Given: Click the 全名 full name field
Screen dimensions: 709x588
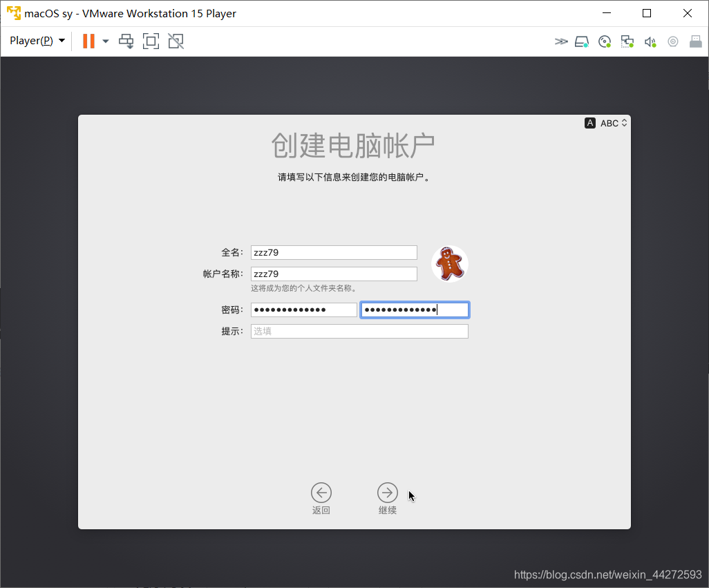Looking at the screenshot, I should tap(334, 253).
